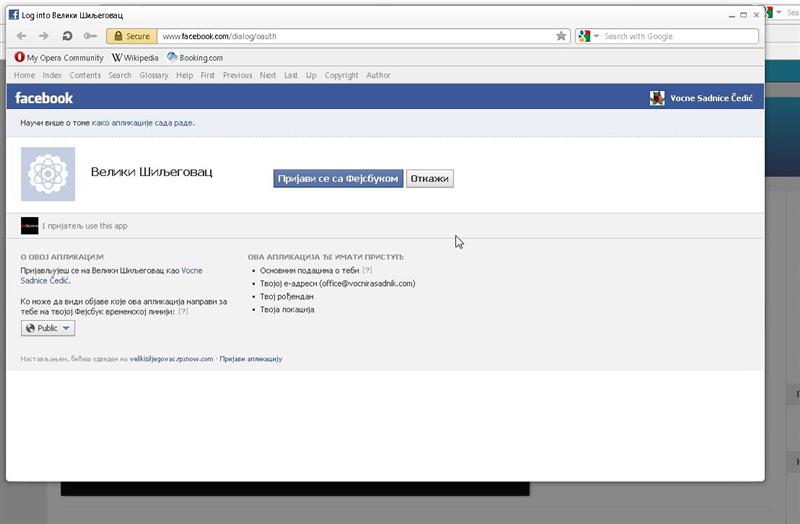
Task: Select Search in the navigation bar
Action: [120, 75]
